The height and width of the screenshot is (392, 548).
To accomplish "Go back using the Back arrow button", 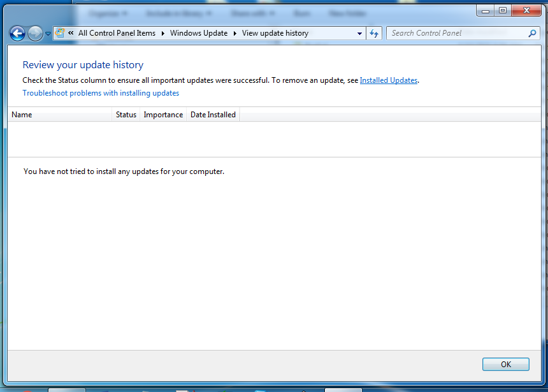I will [17, 34].
